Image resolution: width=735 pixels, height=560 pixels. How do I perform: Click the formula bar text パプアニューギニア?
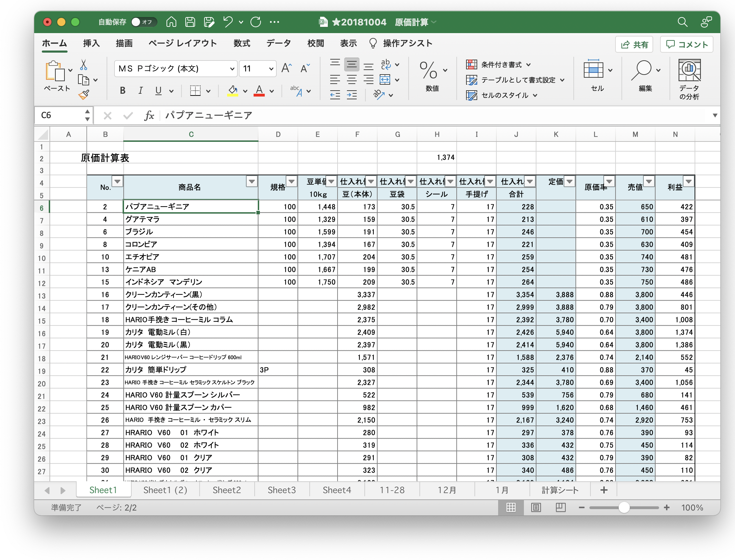pyautogui.click(x=209, y=115)
